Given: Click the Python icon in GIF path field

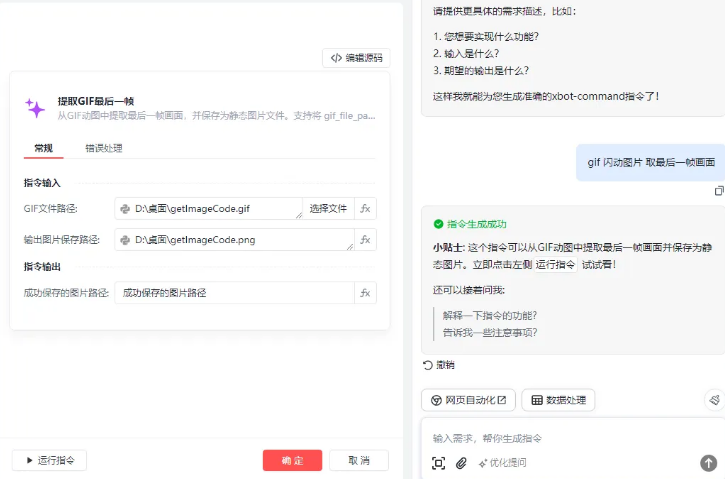Looking at the screenshot, I should tap(125, 209).
